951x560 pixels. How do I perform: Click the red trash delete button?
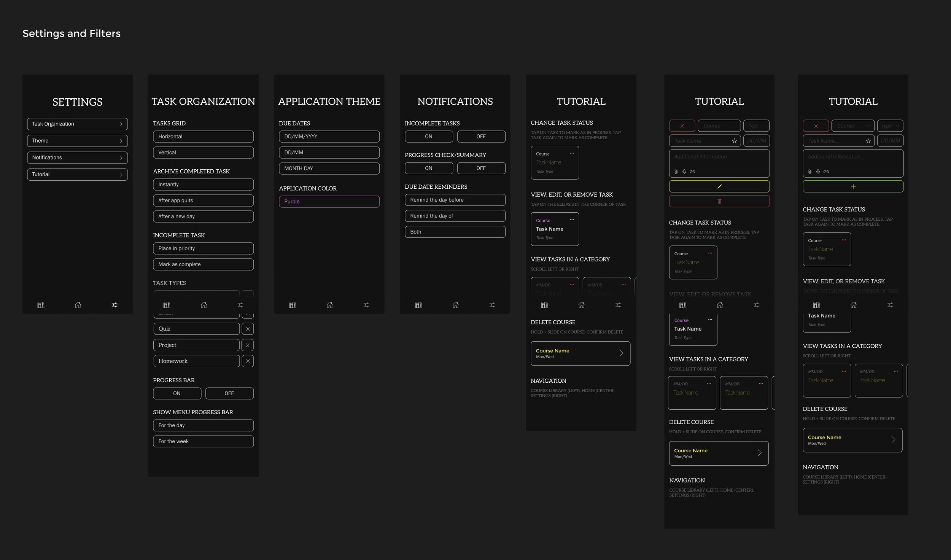719,201
